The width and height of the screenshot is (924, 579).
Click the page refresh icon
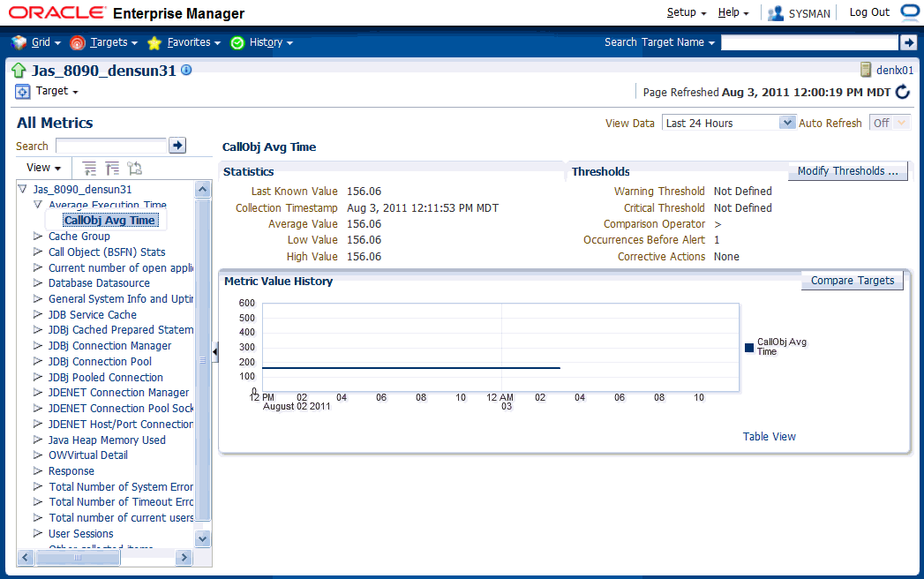(903, 92)
